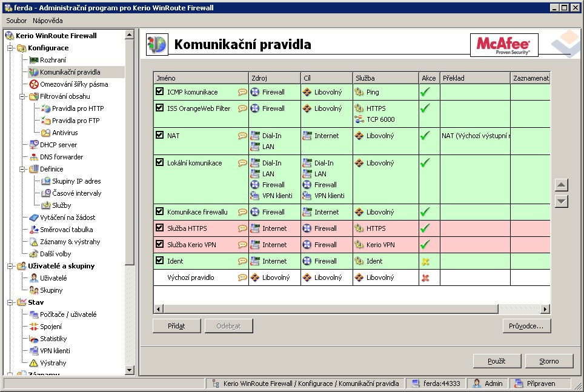Uncheck the Ident rule checkbox
The width and height of the screenshot is (584, 392).
pyautogui.click(x=160, y=261)
